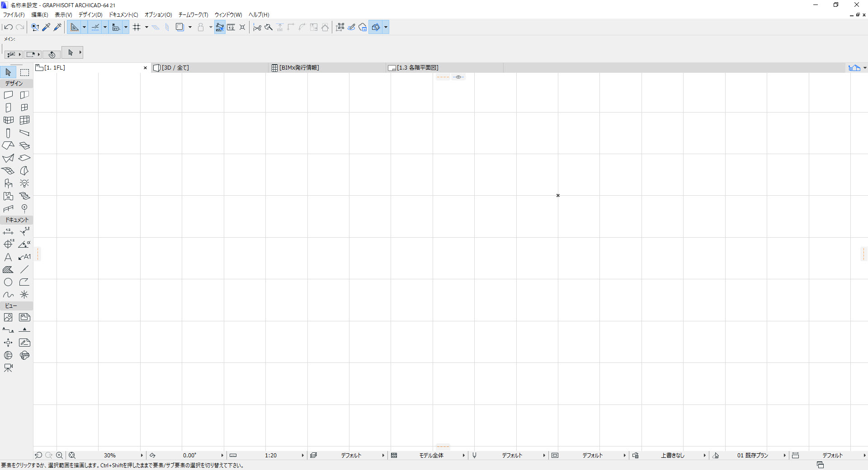This screenshot has width=868, height=470.
Task: Open the ドキュメント(C) menu
Action: 123,15
